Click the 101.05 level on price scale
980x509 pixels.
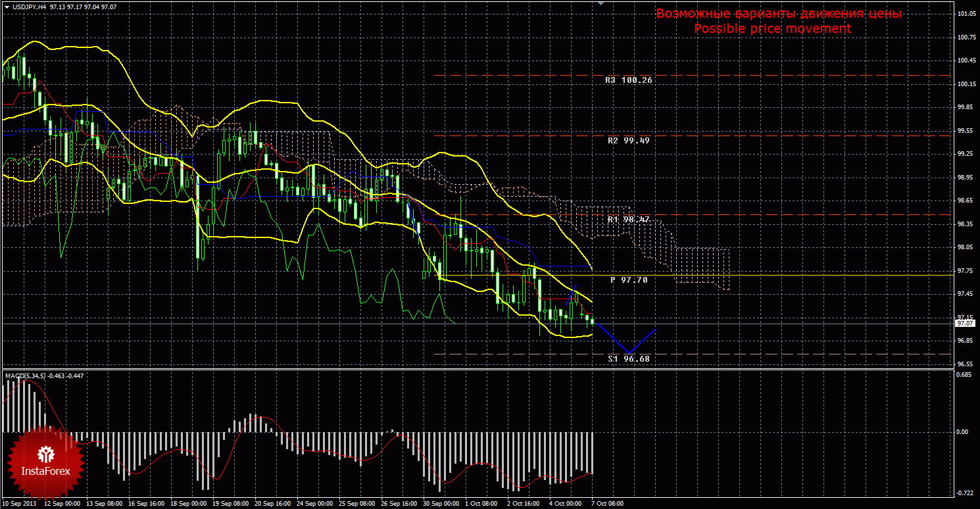point(966,14)
